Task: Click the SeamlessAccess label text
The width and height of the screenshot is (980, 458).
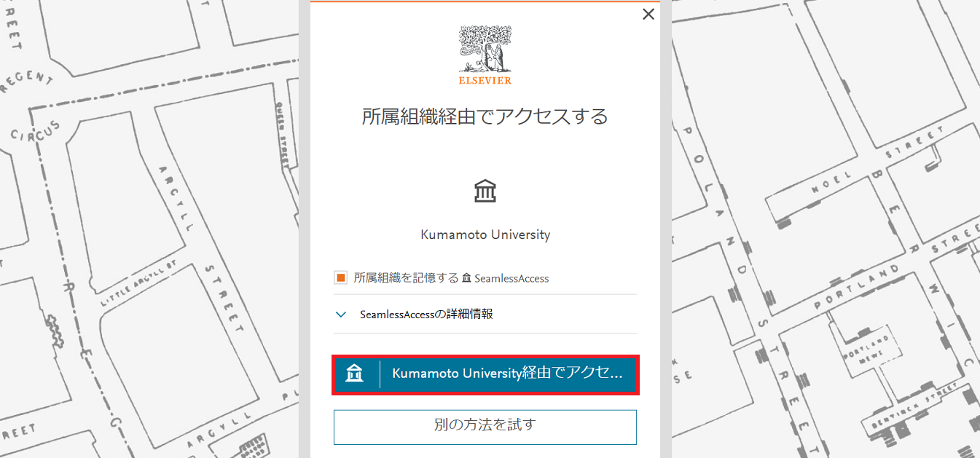Action: tap(512, 278)
